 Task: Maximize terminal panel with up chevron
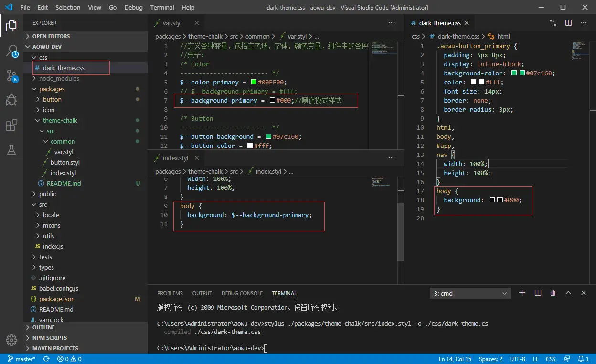[568, 293]
